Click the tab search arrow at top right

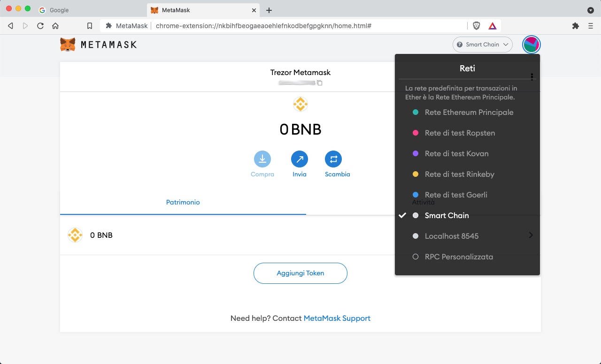pyautogui.click(x=591, y=10)
